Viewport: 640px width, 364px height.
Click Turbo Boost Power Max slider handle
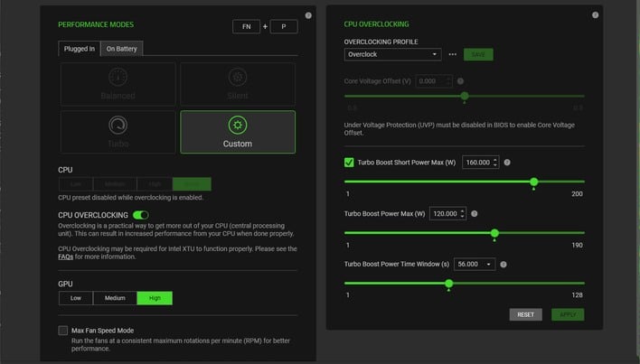(x=494, y=233)
